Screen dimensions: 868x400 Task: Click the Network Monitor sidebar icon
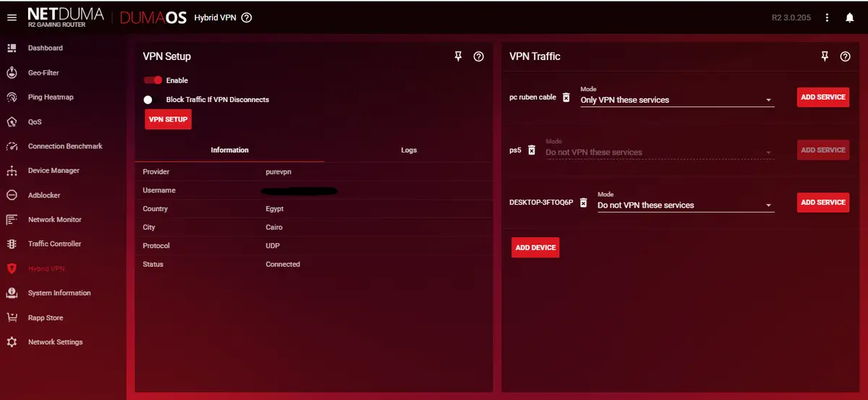coord(12,219)
